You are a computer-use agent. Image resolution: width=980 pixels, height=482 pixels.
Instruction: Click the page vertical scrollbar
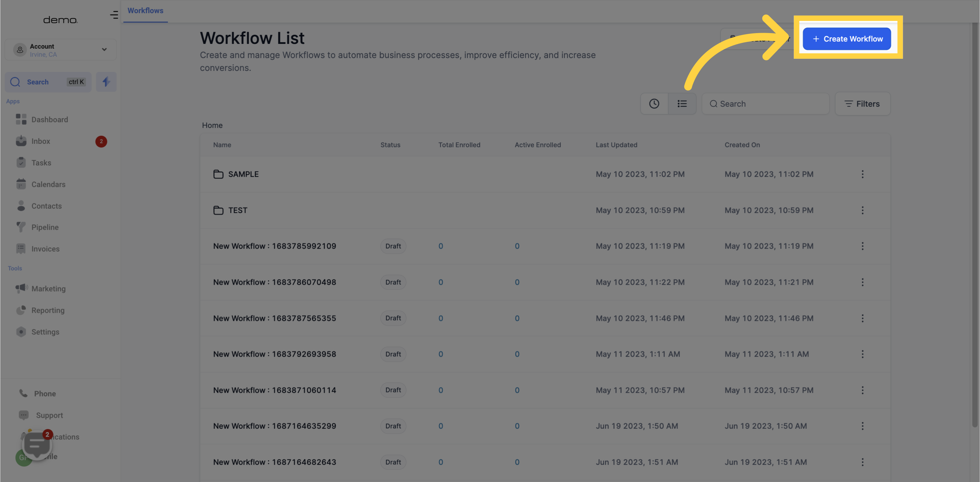975,225
